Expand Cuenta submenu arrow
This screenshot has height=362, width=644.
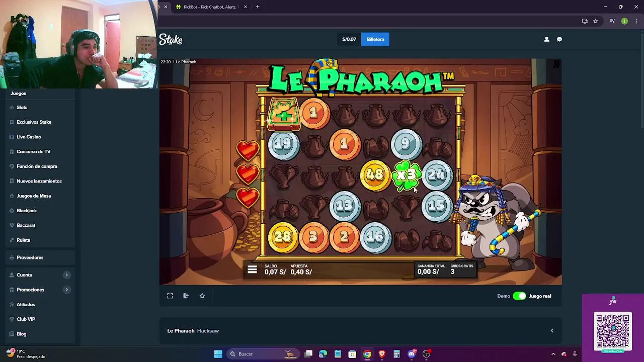click(x=66, y=275)
